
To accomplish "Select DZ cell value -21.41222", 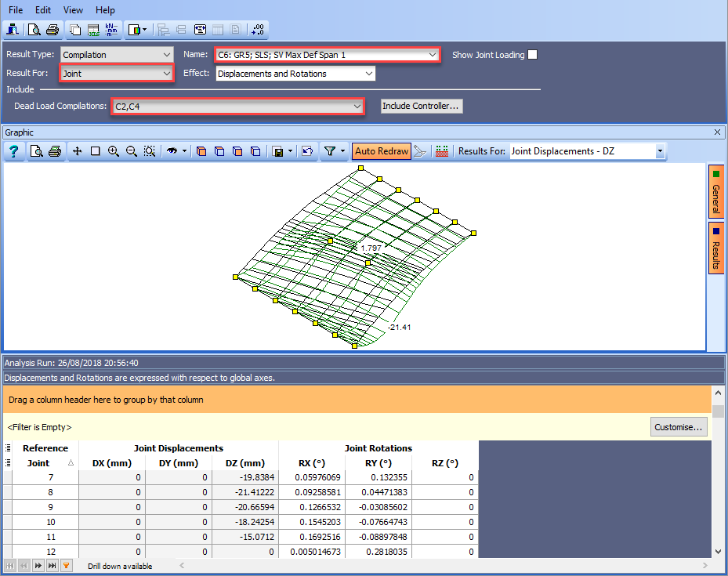I will pos(245,492).
